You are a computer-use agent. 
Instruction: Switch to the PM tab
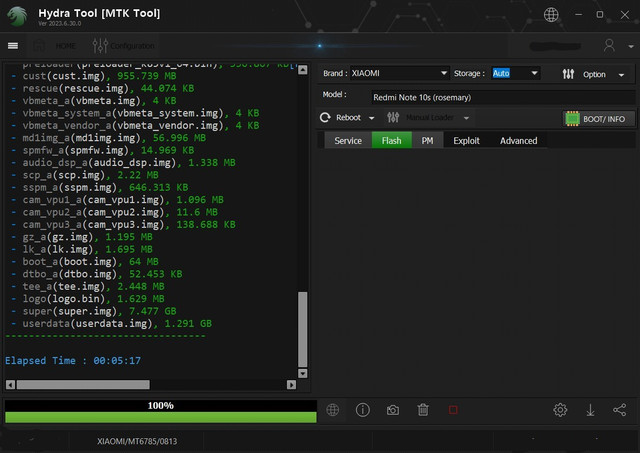(427, 140)
